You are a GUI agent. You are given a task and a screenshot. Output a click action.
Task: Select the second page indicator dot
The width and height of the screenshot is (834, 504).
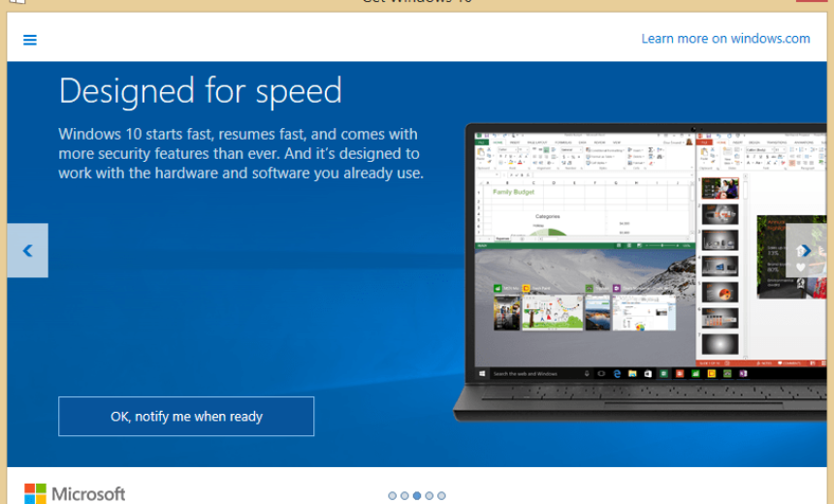point(404,495)
